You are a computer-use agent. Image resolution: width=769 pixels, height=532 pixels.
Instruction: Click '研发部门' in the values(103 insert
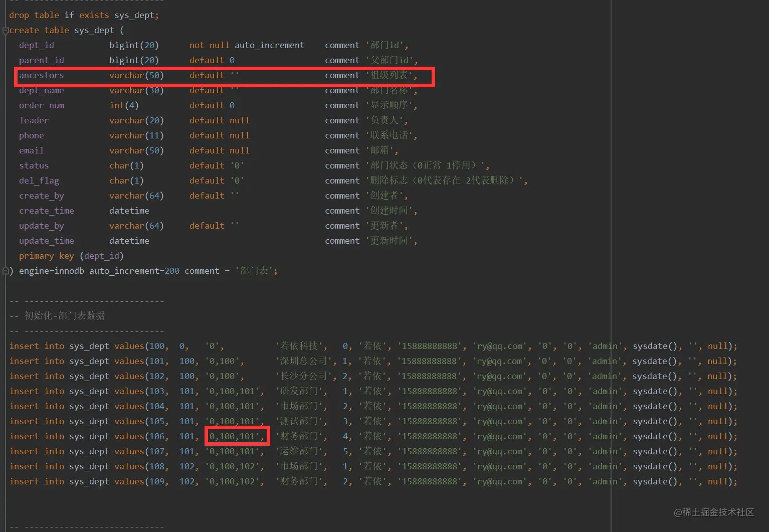pyautogui.click(x=299, y=391)
